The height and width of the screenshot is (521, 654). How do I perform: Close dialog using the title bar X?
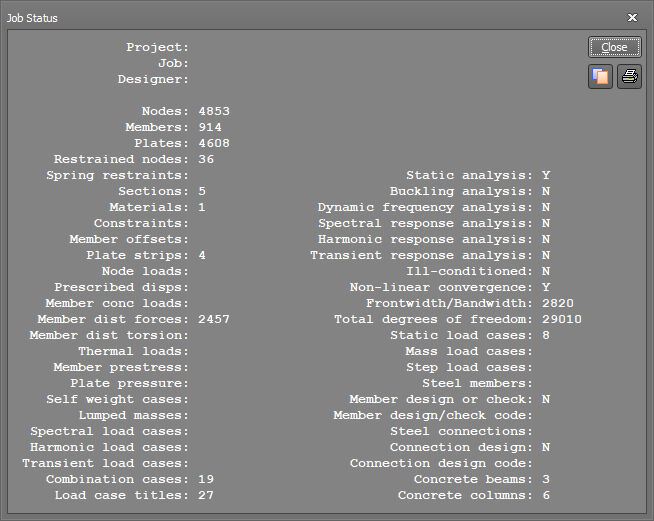point(632,18)
